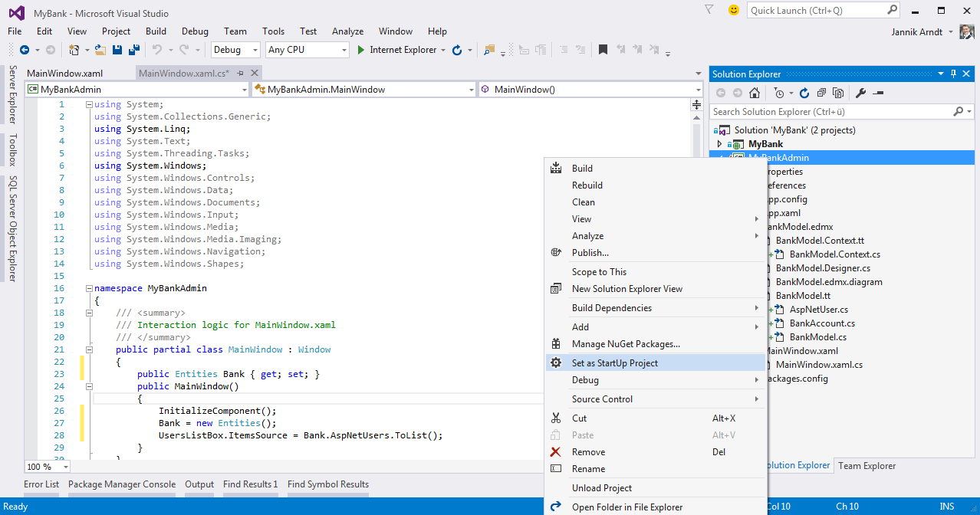Image resolution: width=980 pixels, height=515 pixels.
Task: Click Pending Changes Filter clock icon
Action: tap(779, 93)
